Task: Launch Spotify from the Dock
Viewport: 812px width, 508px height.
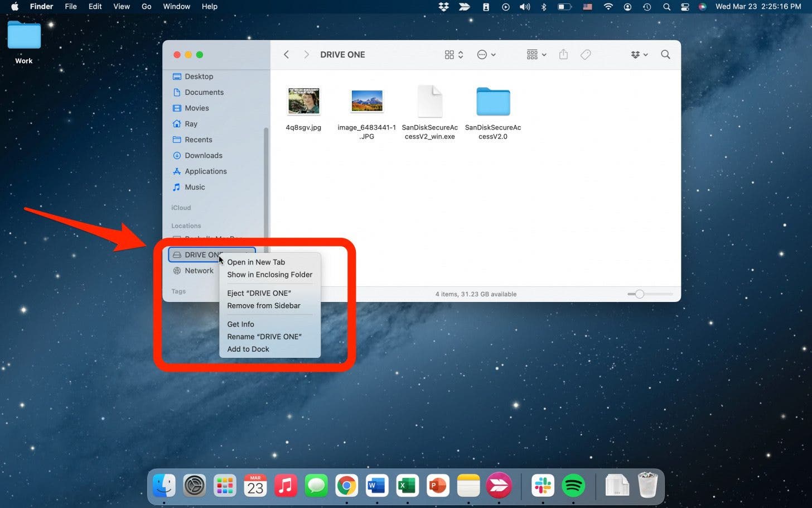Action: [x=573, y=485]
